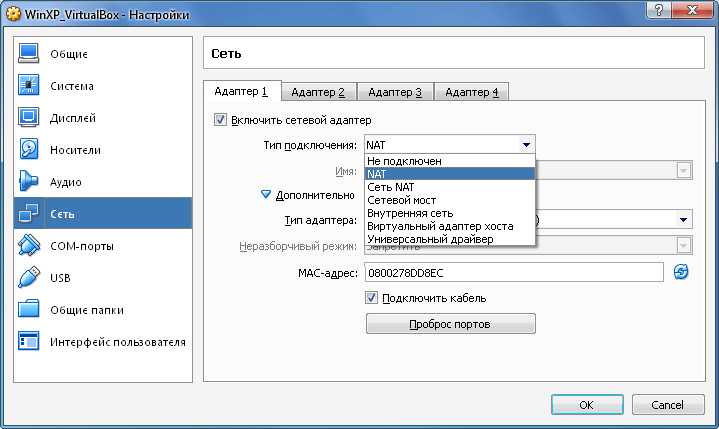Choose Универсальный драйвер option
The image size is (719, 429).
450,239
